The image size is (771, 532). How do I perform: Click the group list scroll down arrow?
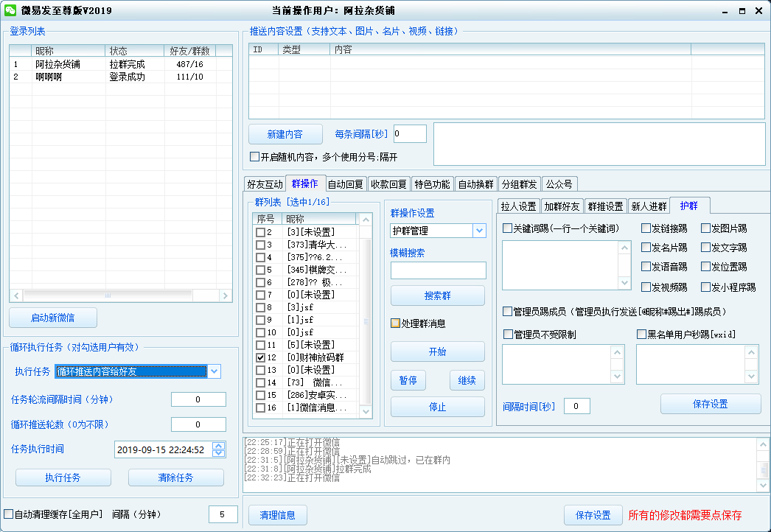click(x=366, y=412)
